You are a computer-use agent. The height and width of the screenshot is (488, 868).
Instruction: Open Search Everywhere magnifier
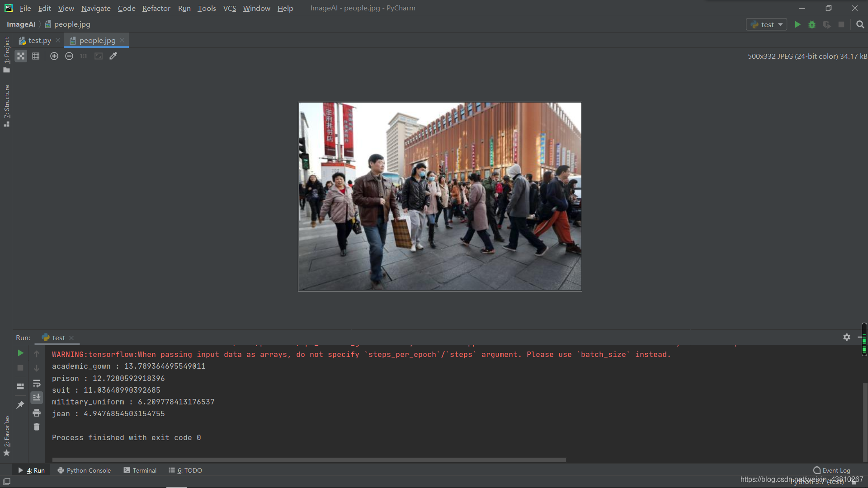coord(860,24)
